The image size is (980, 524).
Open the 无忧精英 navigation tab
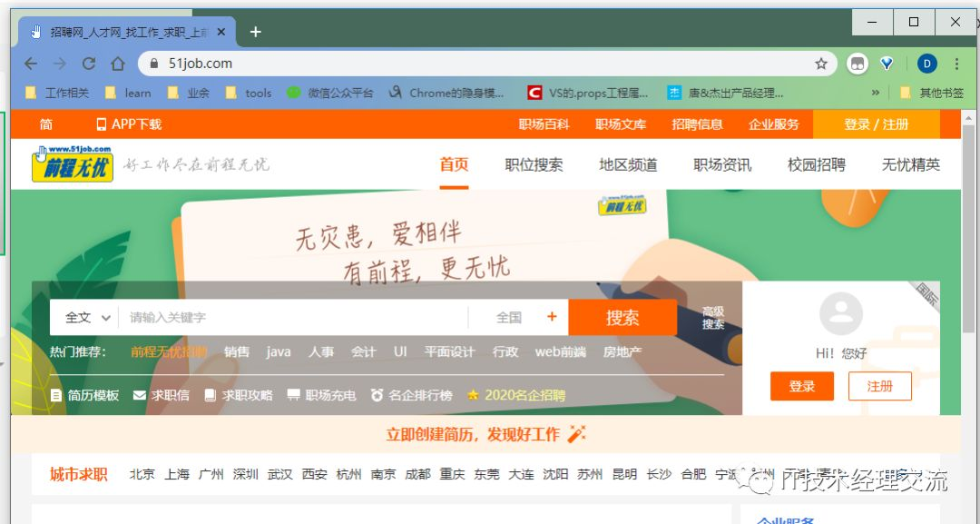tap(911, 164)
